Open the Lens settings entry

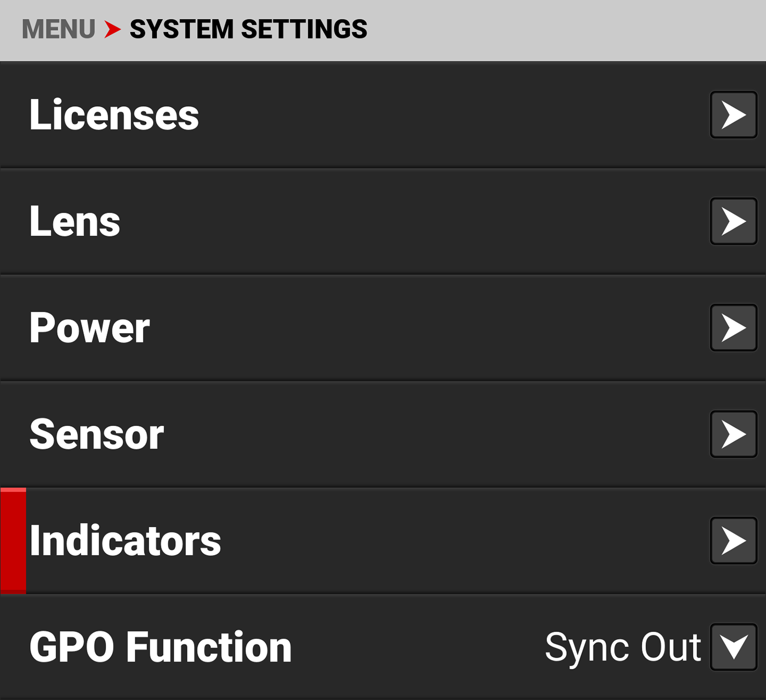(75, 221)
